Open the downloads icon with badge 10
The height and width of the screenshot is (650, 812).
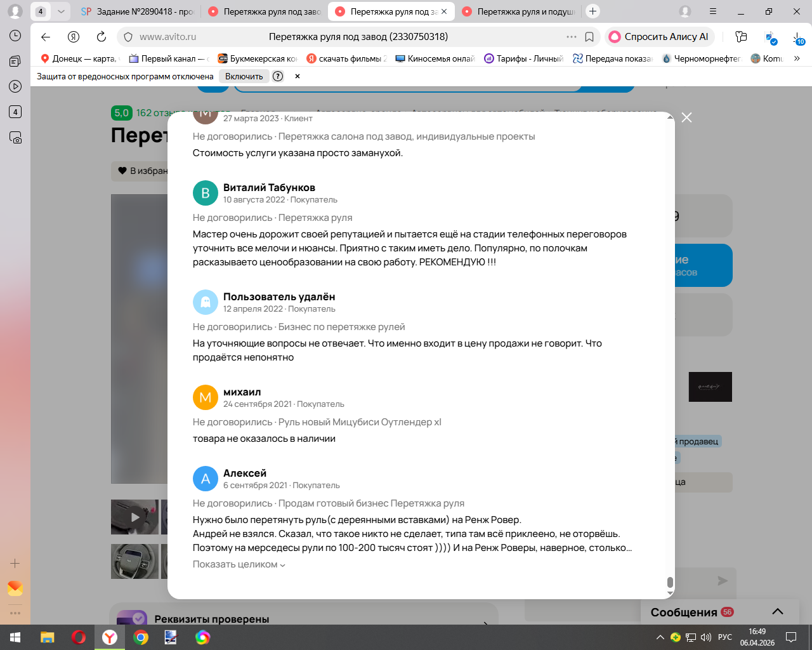(x=798, y=37)
